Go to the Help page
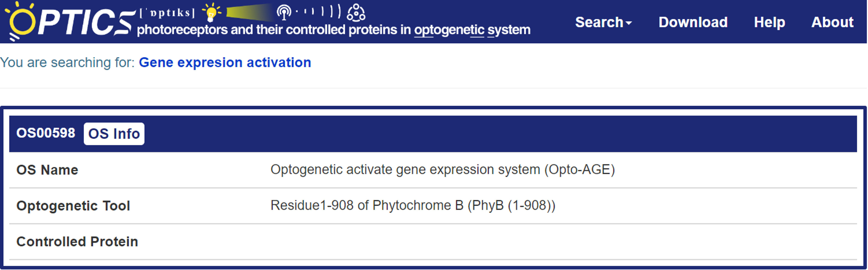The height and width of the screenshot is (270, 868). coord(769,22)
